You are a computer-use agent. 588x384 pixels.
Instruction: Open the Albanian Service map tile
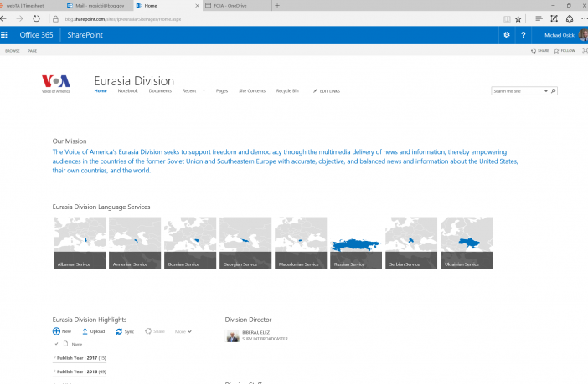point(80,243)
